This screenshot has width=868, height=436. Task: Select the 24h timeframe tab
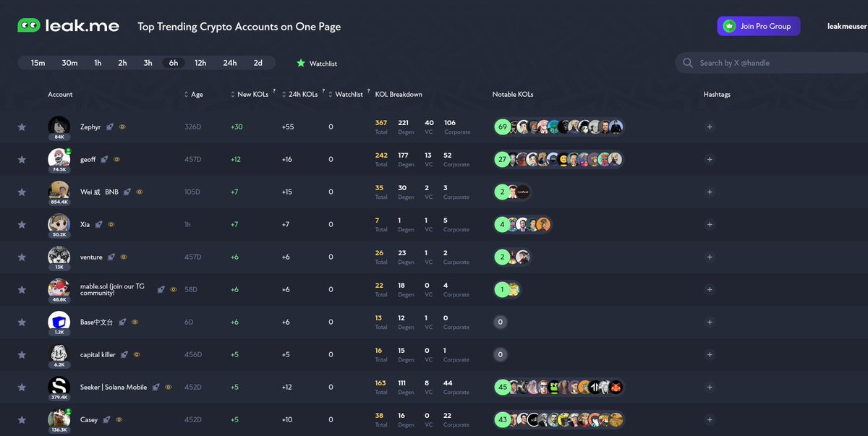pos(229,63)
